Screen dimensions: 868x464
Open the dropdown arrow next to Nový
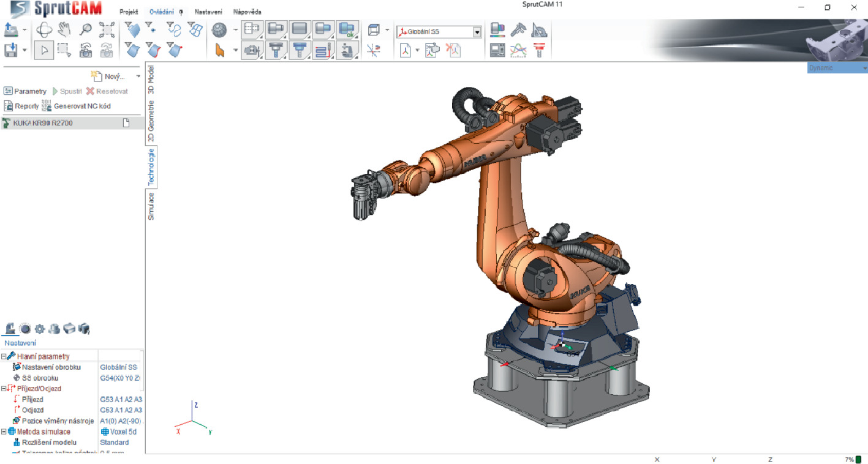[138, 77]
